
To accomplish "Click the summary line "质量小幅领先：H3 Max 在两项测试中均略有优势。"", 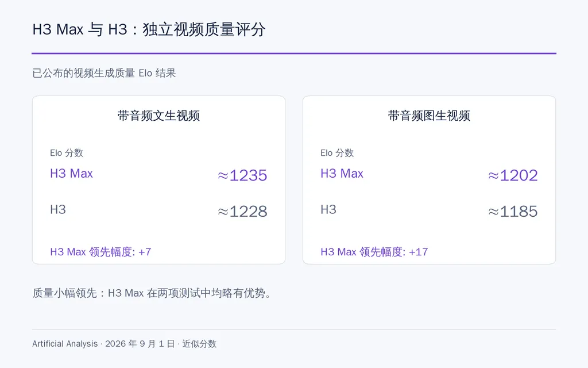I will 152,293.
